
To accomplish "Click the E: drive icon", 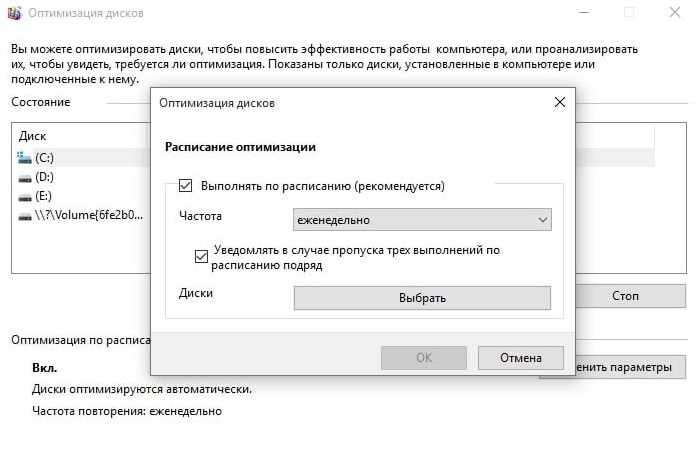I will 25,197.
